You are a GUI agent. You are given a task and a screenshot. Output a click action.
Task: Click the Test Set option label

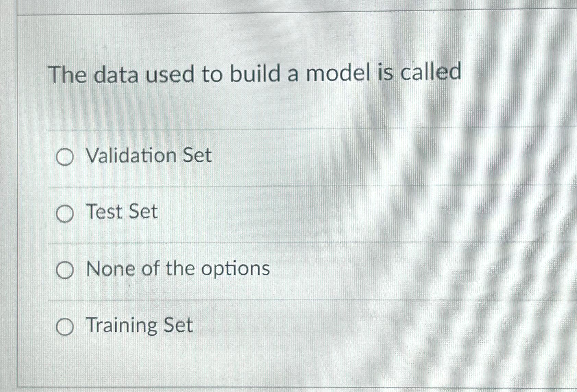[122, 212]
